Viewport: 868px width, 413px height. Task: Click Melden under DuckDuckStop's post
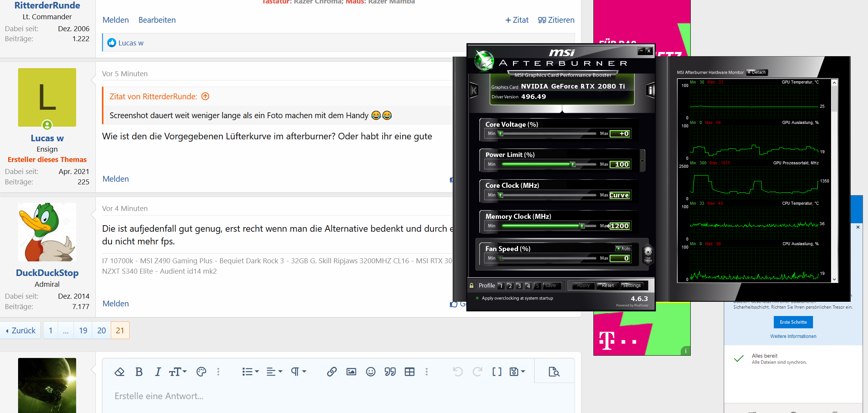pos(115,304)
